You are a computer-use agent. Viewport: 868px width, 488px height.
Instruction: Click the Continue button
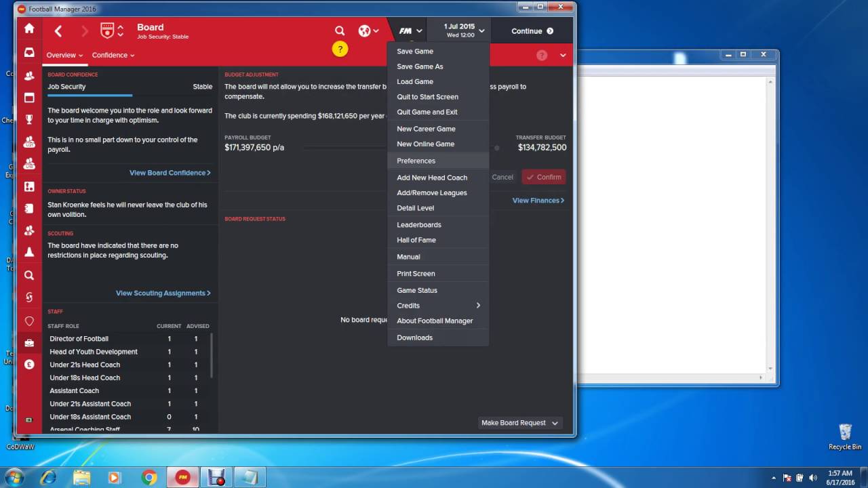point(532,31)
